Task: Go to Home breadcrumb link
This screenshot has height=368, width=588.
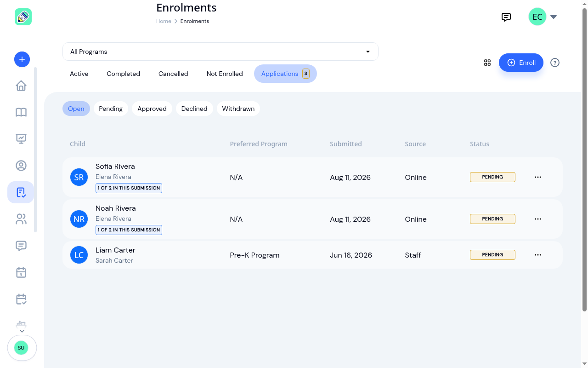Action: pos(164,21)
